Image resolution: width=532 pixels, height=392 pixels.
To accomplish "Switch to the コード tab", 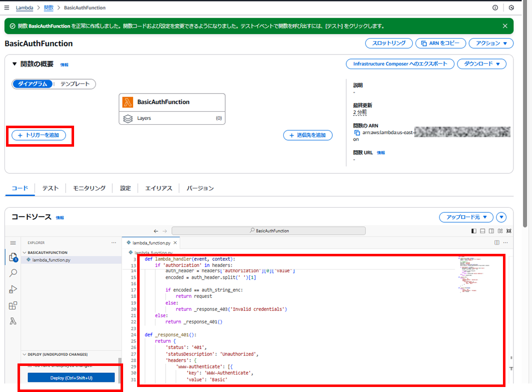I will [x=20, y=188].
